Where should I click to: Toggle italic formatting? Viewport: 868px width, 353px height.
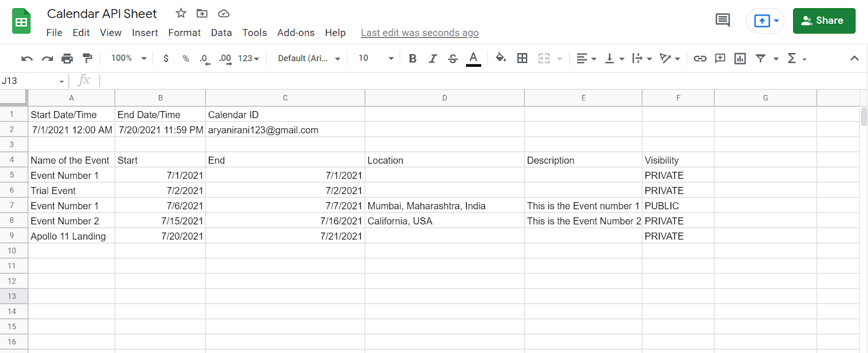point(432,59)
